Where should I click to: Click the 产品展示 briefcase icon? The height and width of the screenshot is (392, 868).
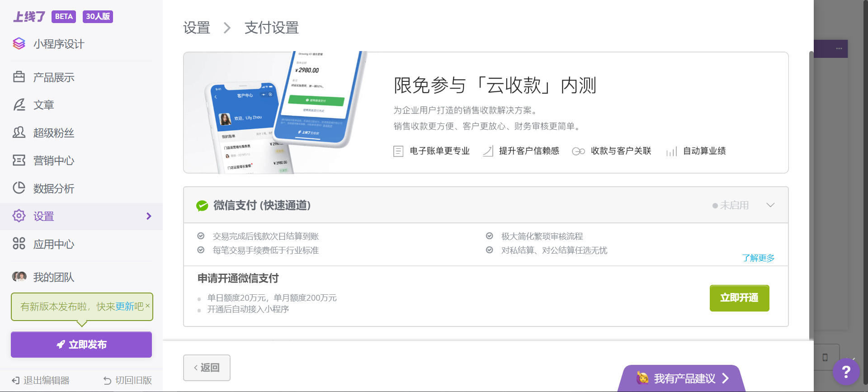[x=19, y=77]
